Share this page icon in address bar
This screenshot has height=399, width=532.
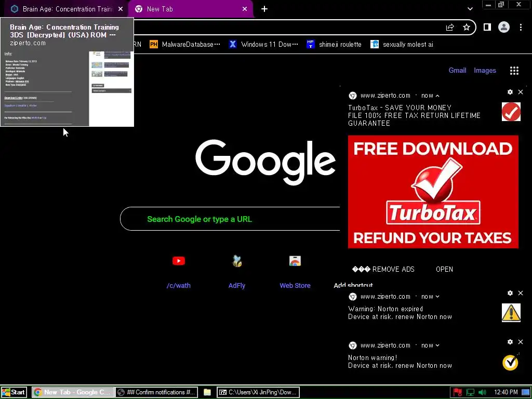click(450, 28)
